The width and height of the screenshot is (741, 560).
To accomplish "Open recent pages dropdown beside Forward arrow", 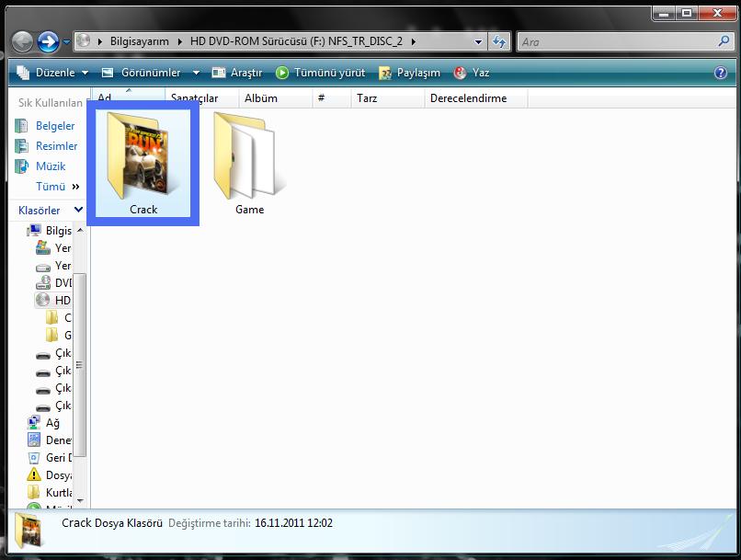I will 66,42.
